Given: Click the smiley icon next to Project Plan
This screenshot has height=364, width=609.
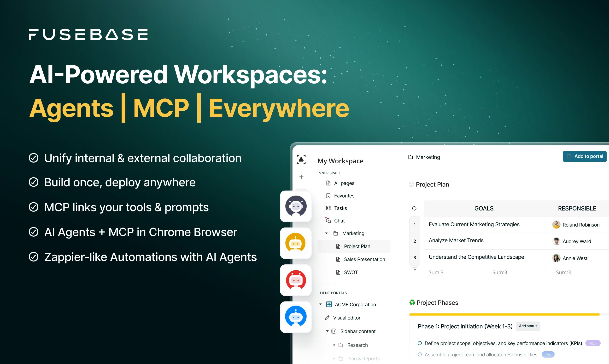Looking at the screenshot, I should (x=412, y=184).
